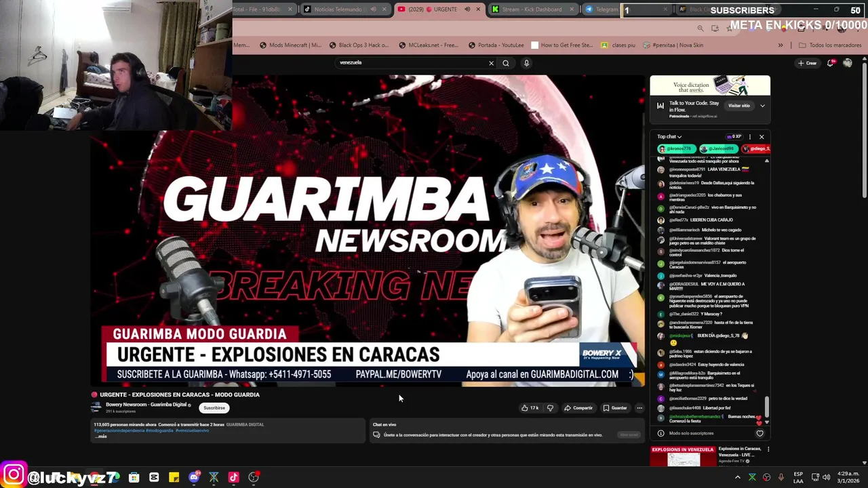Mute the Noticias Telemundo tab audio
This screenshot has width=868, height=488.
373,9
